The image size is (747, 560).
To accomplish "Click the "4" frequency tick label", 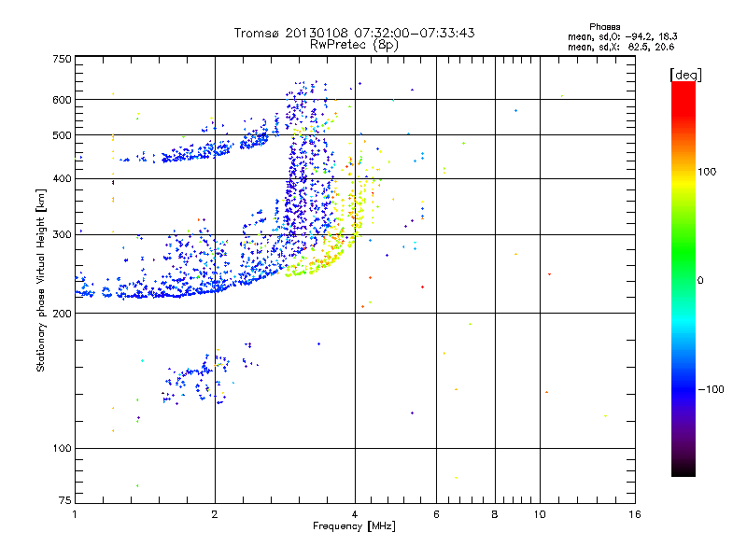I will [355, 514].
